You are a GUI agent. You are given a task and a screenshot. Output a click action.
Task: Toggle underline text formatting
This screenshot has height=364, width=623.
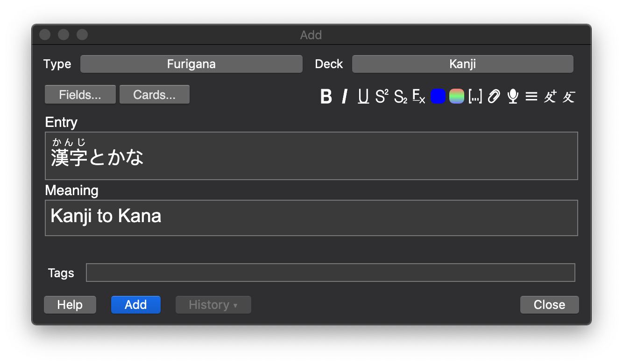click(363, 97)
